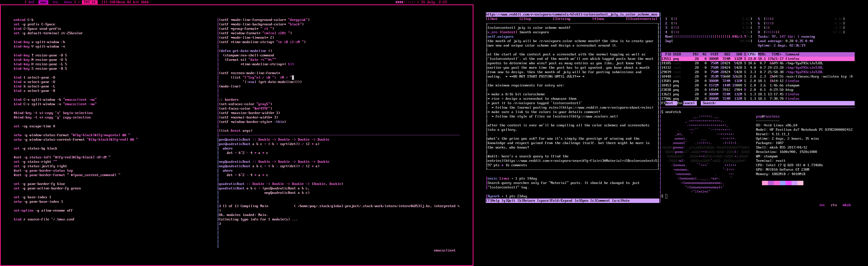Open the [2]top sort tab in rtv

coord(525,19)
